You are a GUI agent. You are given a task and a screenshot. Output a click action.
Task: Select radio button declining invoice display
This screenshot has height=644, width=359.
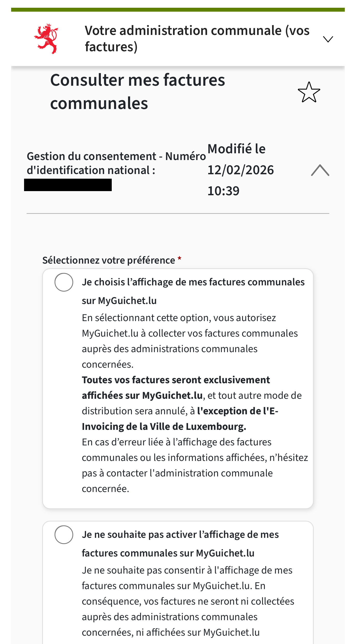click(x=64, y=535)
